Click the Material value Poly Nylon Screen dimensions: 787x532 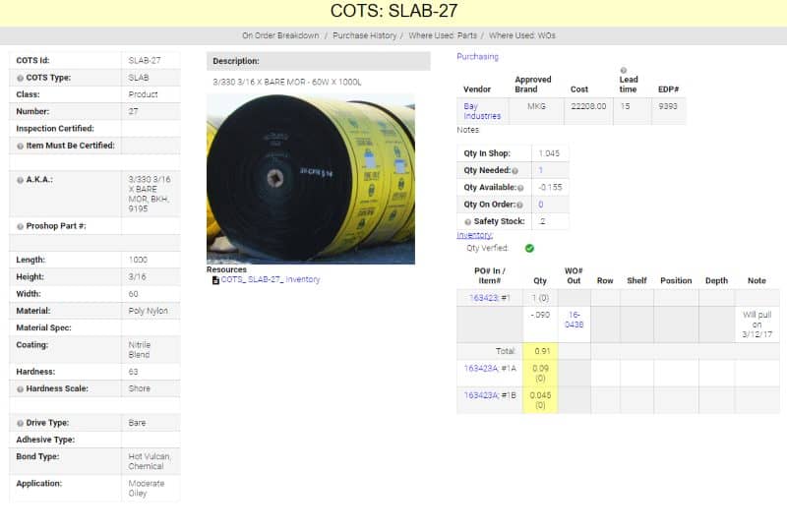149,311
